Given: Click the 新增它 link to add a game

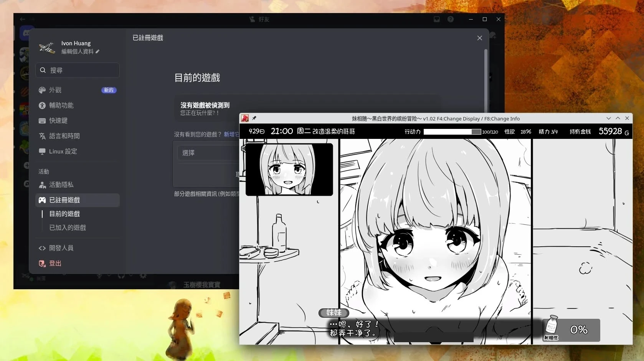Looking at the screenshot, I should point(231,134).
